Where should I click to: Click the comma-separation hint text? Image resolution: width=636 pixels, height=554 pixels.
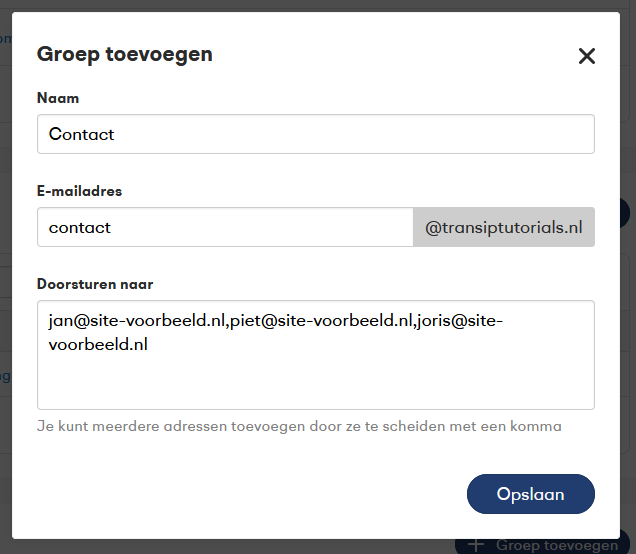pyautogui.click(x=299, y=426)
